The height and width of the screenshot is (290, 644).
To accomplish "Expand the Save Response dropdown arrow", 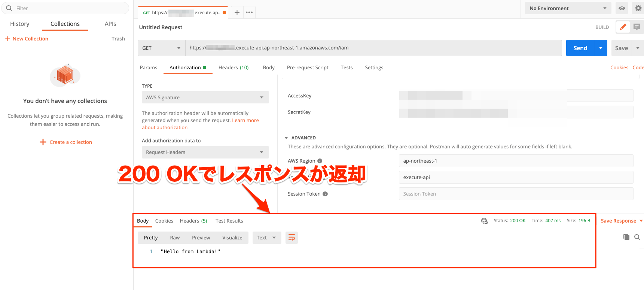I will [641, 221].
